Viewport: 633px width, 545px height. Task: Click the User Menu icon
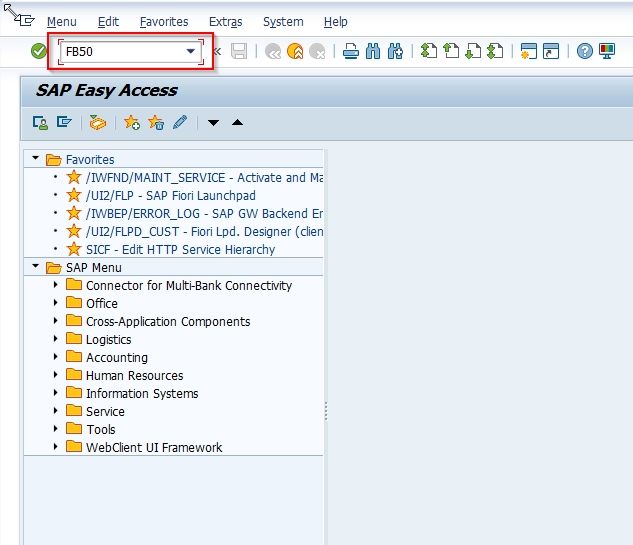(x=40, y=122)
